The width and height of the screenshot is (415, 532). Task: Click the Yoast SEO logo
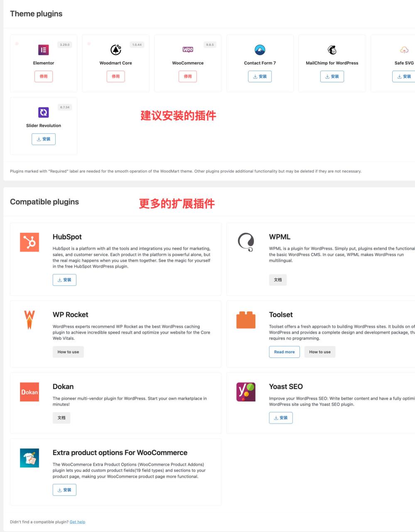pyautogui.click(x=246, y=392)
